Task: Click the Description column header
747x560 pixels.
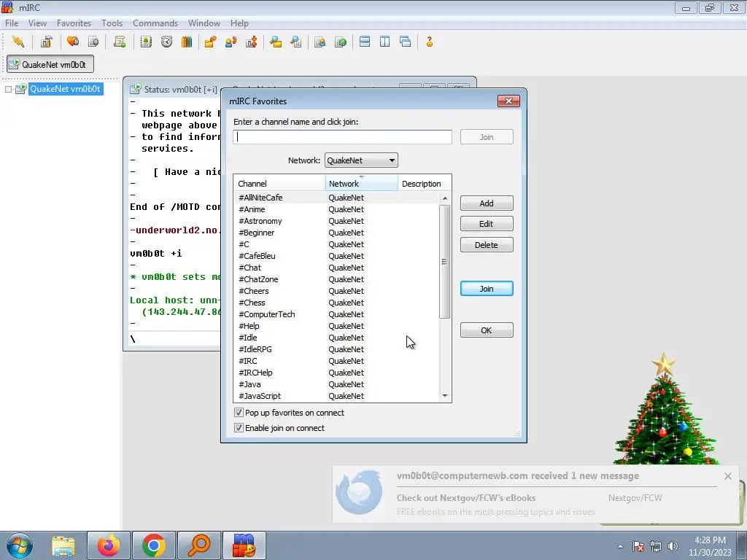Action: (x=424, y=183)
